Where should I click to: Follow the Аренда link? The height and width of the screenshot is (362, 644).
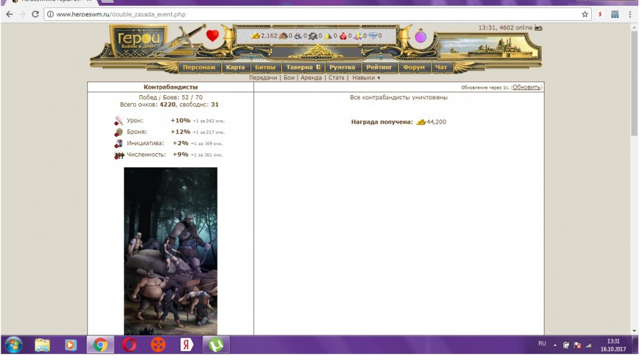click(311, 77)
